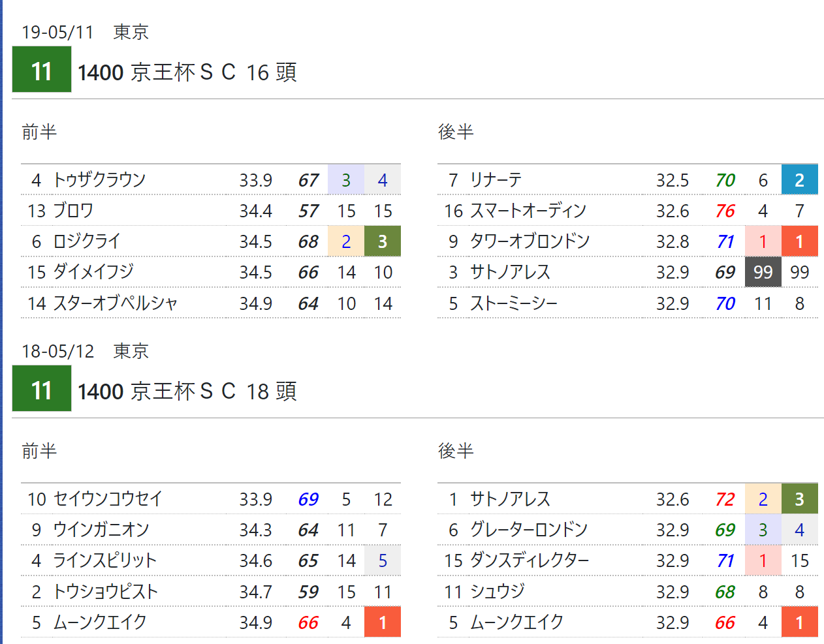Select horse トウザクラウン in the first table
This screenshot has width=824, height=644.
[x=99, y=179]
